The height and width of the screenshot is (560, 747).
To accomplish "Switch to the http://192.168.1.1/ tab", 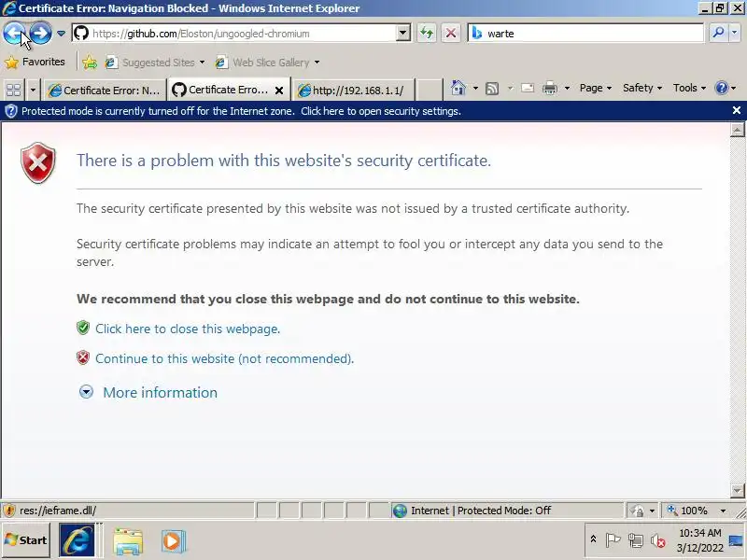I will (x=353, y=90).
